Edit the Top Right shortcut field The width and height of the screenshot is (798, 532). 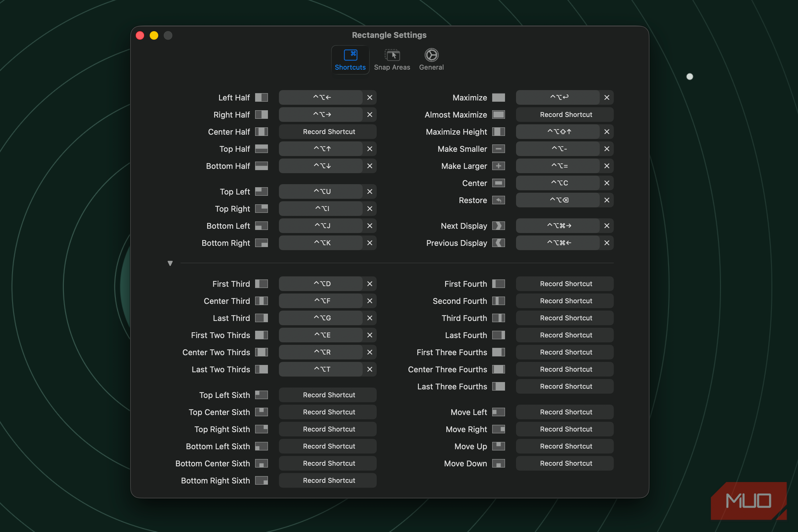coord(321,209)
